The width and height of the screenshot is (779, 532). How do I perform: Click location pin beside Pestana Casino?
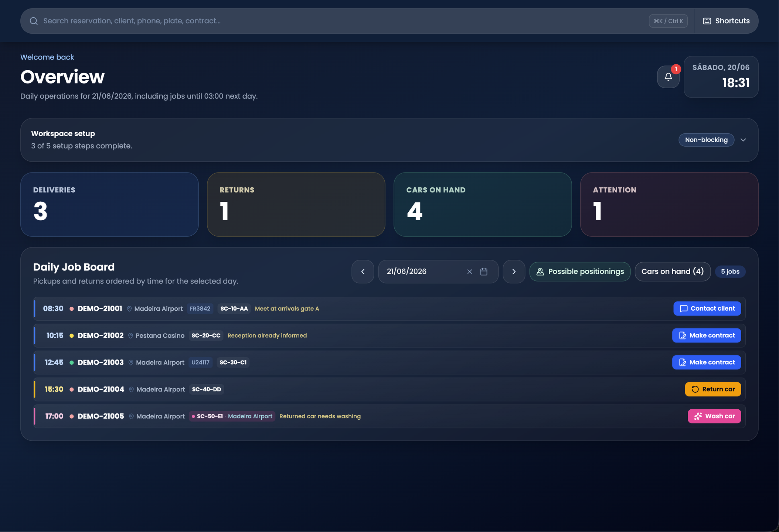130,335
